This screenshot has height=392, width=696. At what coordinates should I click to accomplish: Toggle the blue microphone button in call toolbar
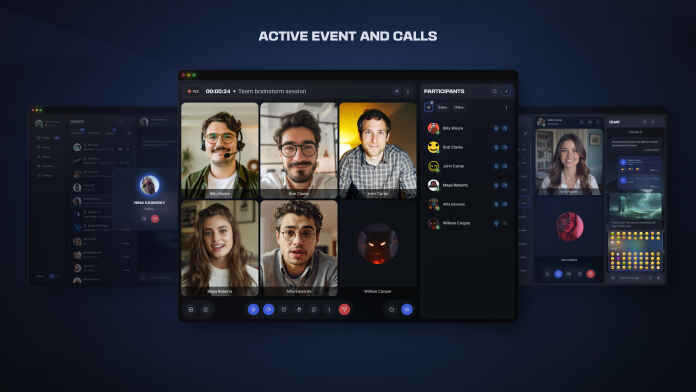pyautogui.click(x=253, y=309)
